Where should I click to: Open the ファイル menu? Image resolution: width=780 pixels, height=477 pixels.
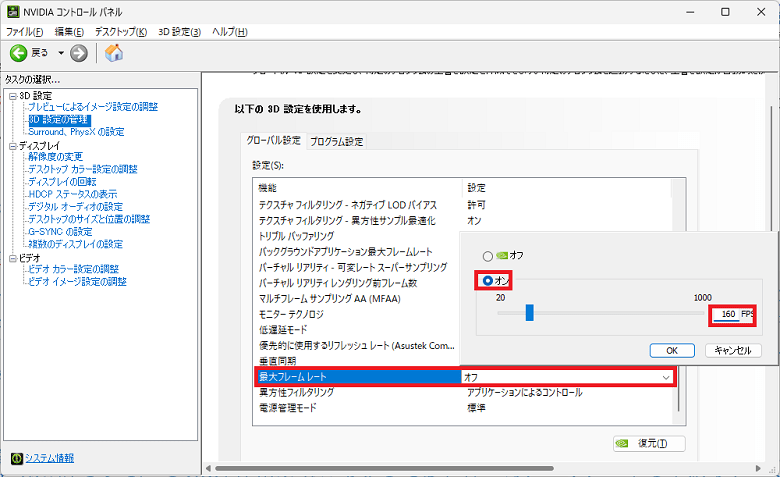[25, 32]
